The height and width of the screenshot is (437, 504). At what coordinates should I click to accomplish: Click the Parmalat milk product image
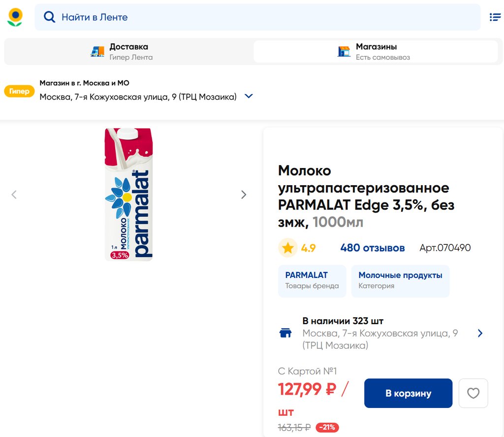[129, 194]
